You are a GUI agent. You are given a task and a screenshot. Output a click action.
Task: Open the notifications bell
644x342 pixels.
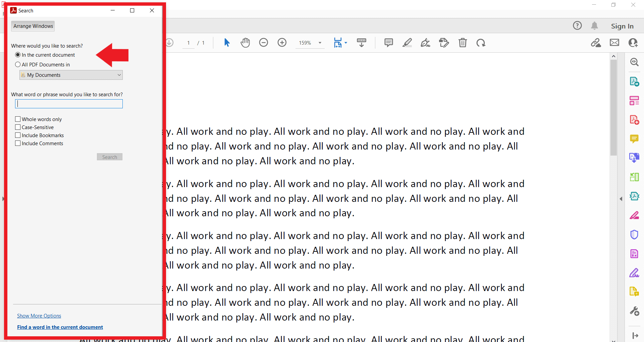point(594,26)
